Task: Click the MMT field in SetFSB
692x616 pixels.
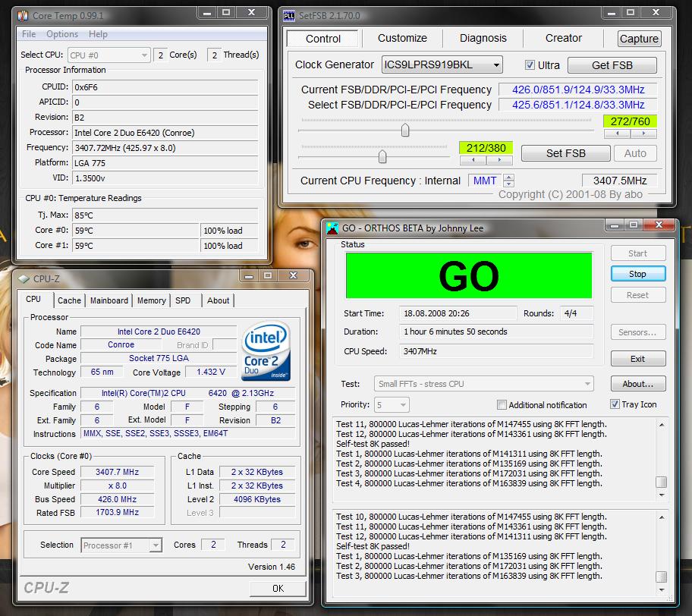Action: (485, 181)
